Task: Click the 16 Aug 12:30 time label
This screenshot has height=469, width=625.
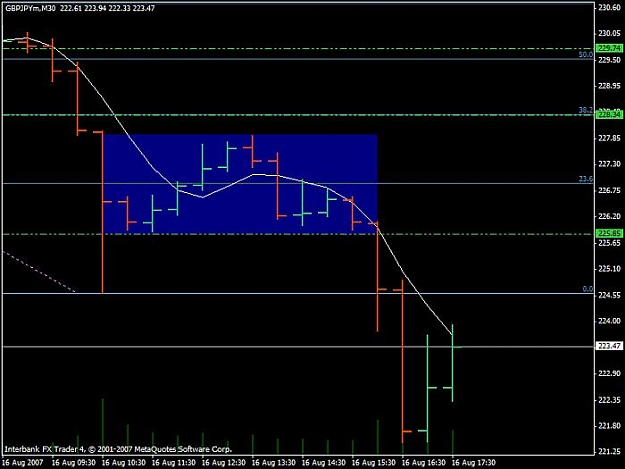Action: tap(224, 463)
